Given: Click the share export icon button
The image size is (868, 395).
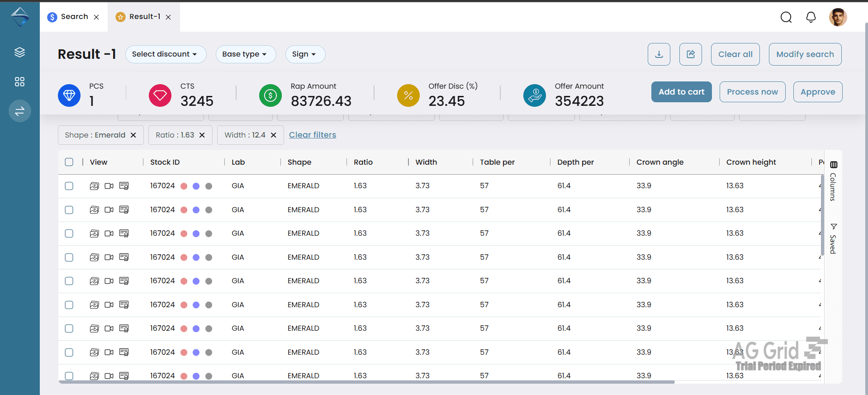Looking at the screenshot, I should click(x=691, y=54).
